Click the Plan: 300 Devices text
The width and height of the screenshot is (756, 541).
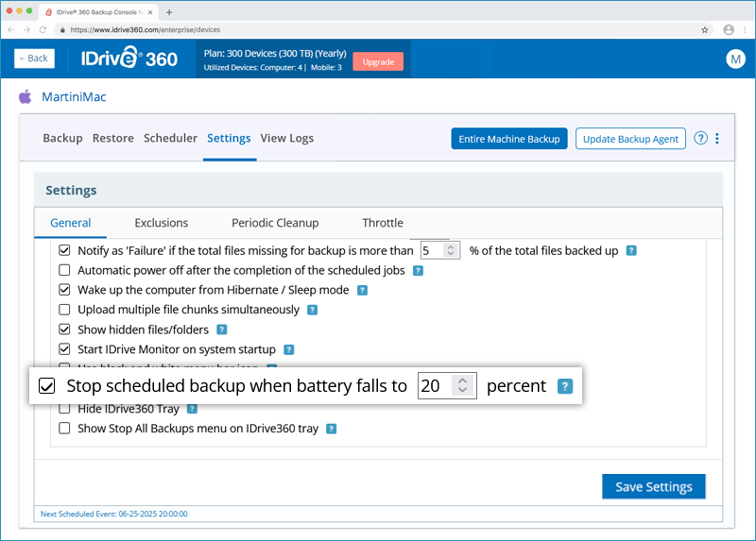pyautogui.click(x=275, y=54)
